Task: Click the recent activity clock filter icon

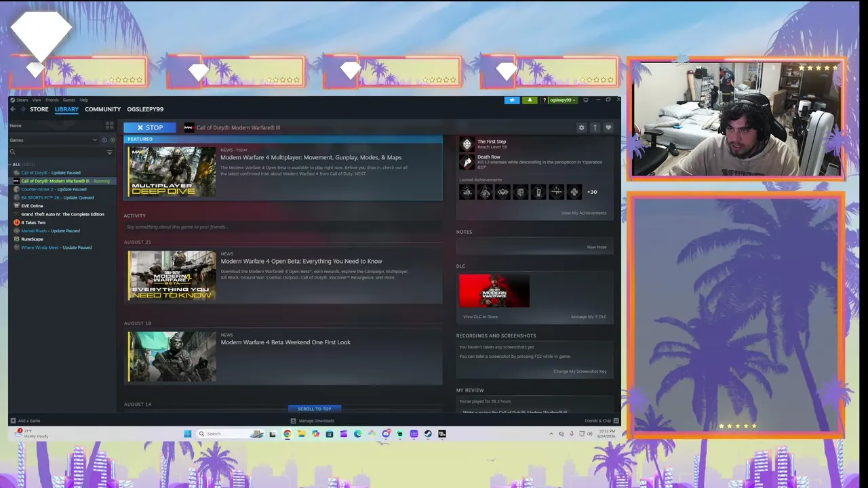Action: coord(104,140)
